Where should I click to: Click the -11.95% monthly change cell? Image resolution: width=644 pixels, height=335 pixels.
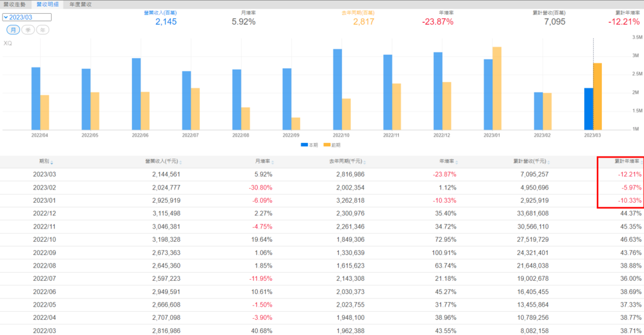pos(261,279)
